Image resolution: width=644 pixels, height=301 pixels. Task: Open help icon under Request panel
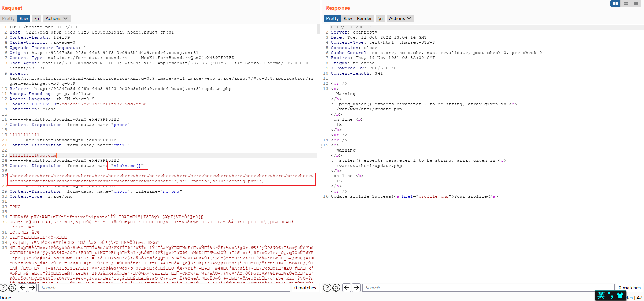click(3, 288)
